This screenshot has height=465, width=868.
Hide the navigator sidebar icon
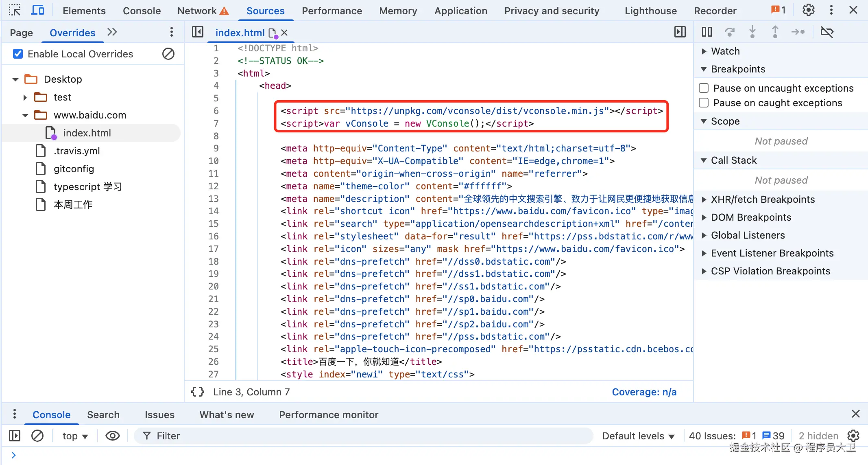pyautogui.click(x=198, y=32)
